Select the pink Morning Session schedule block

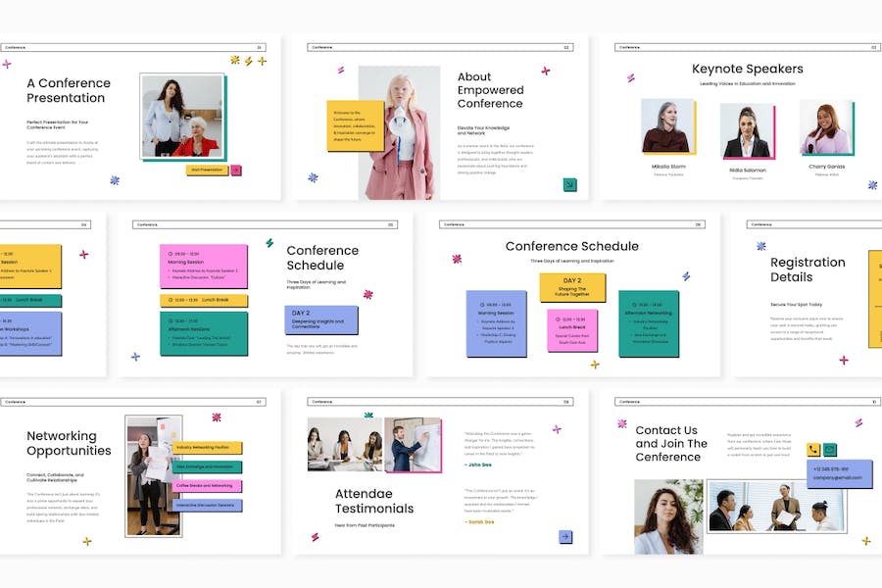tap(203, 267)
